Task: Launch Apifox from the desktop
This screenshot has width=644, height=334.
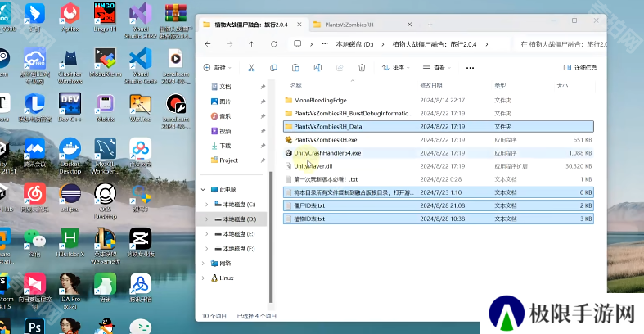Action: point(70,18)
